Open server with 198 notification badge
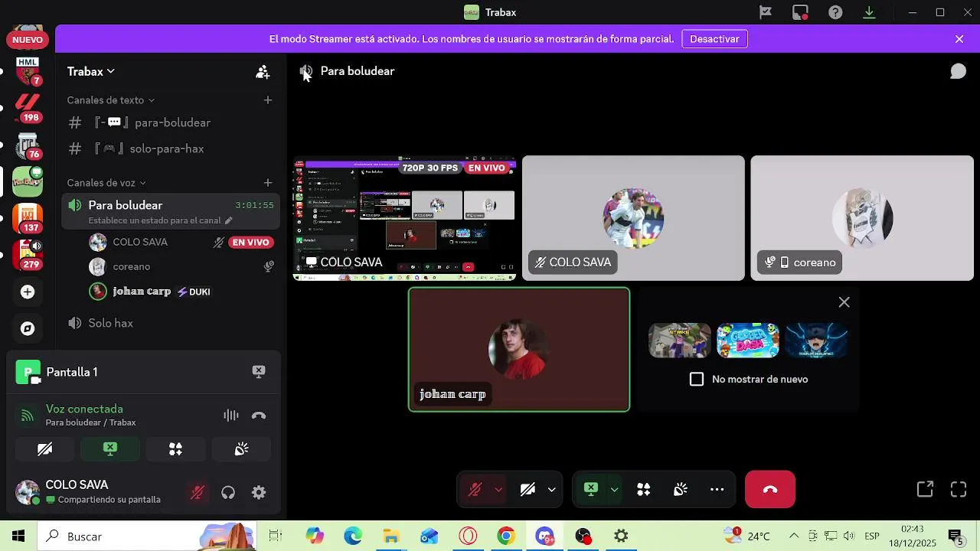The width and height of the screenshot is (980, 551). (x=28, y=106)
